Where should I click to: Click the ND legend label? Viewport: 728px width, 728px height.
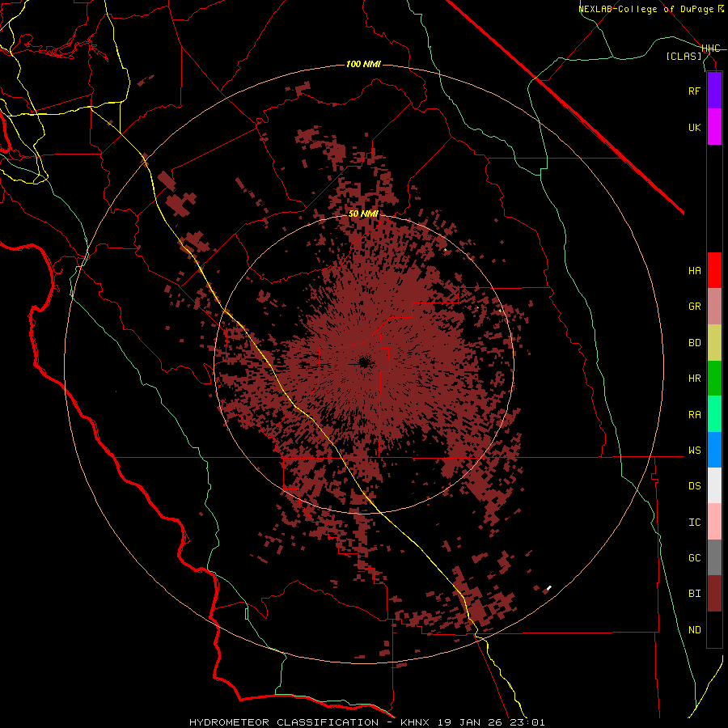click(694, 629)
